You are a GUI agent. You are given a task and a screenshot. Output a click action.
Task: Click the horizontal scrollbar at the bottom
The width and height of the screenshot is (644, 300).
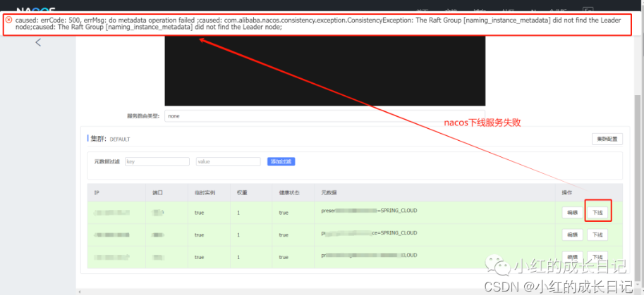coord(356,292)
